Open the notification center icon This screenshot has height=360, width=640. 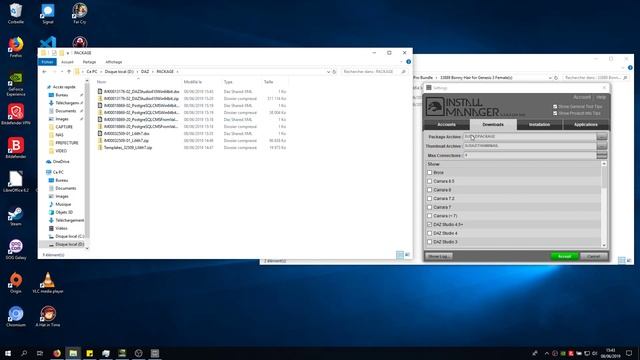629,353
